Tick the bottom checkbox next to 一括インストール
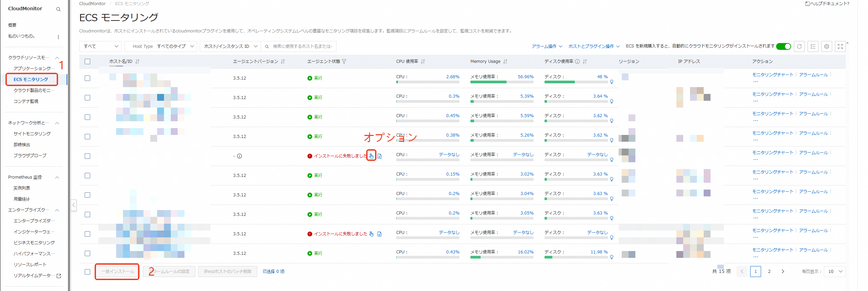The width and height of the screenshot is (868, 291). coord(87,272)
